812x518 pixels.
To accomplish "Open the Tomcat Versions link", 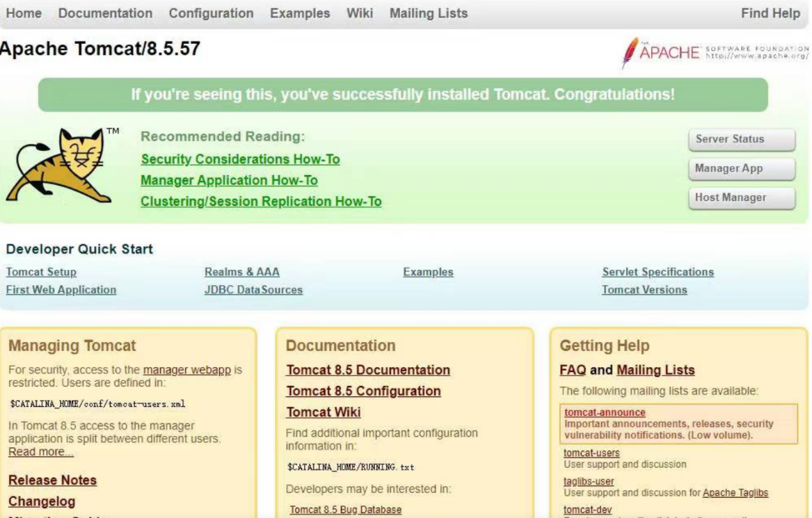I will coord(644,290).
